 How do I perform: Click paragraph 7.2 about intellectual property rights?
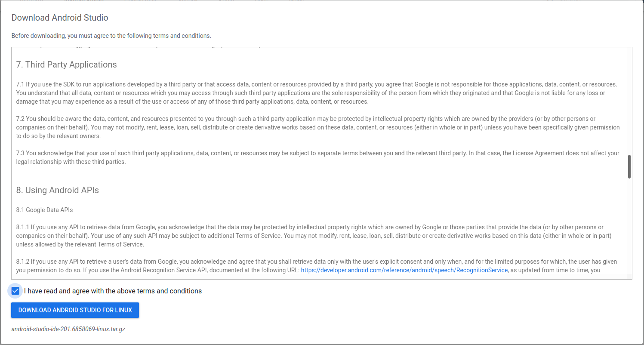(318, 127)
